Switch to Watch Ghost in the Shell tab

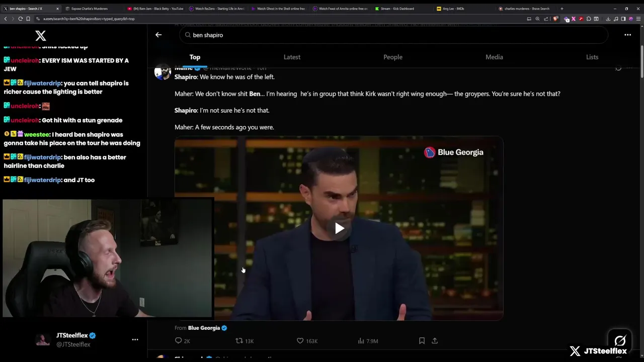[x=278, y=9]
